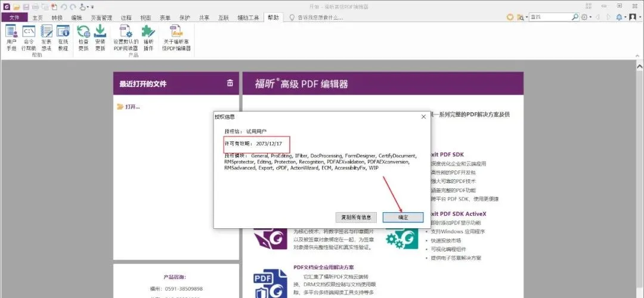Open 命令行帮助 command line help
The image size is (644, 298).
pos(29,38)
